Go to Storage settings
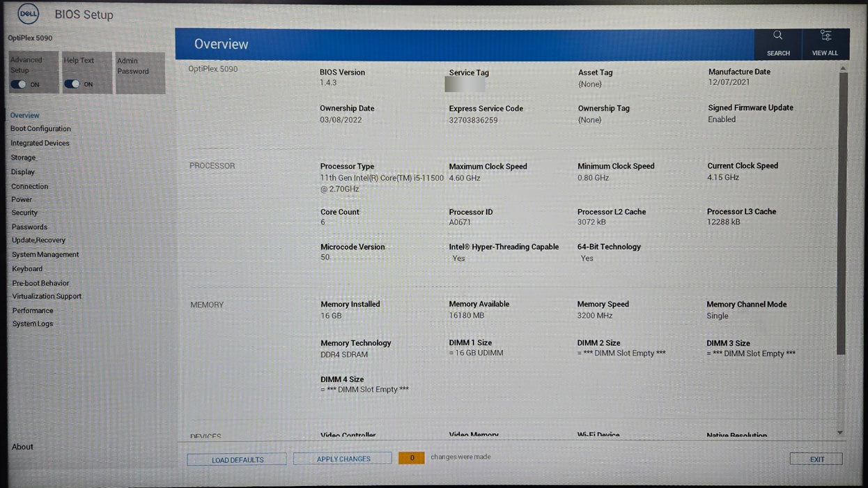The width and height of the screenshot is (868, 488). coord(23,158)
